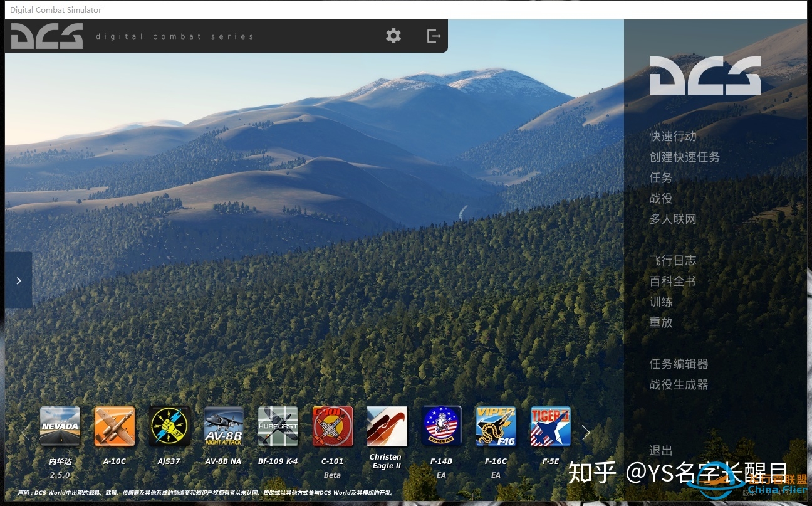Screen dimensions: 812x506
Task: Open 重放 (Replay)
Action: [661, 322]
